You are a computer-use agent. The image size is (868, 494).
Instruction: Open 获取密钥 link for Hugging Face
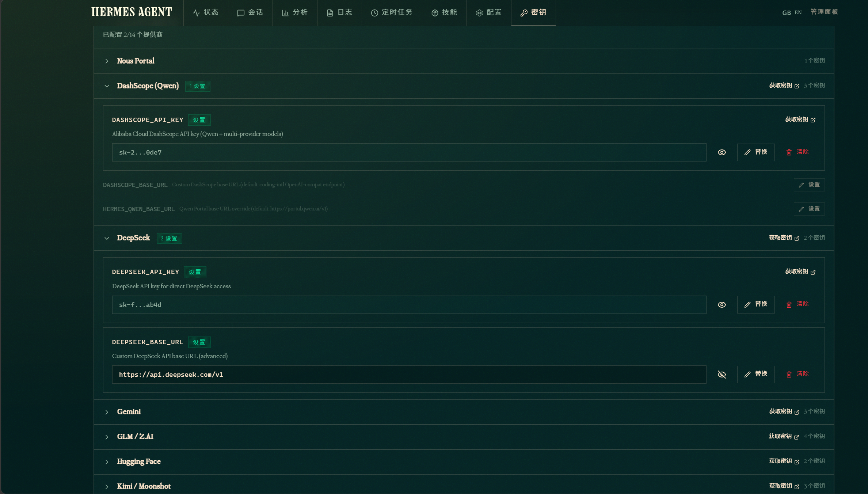784,461
